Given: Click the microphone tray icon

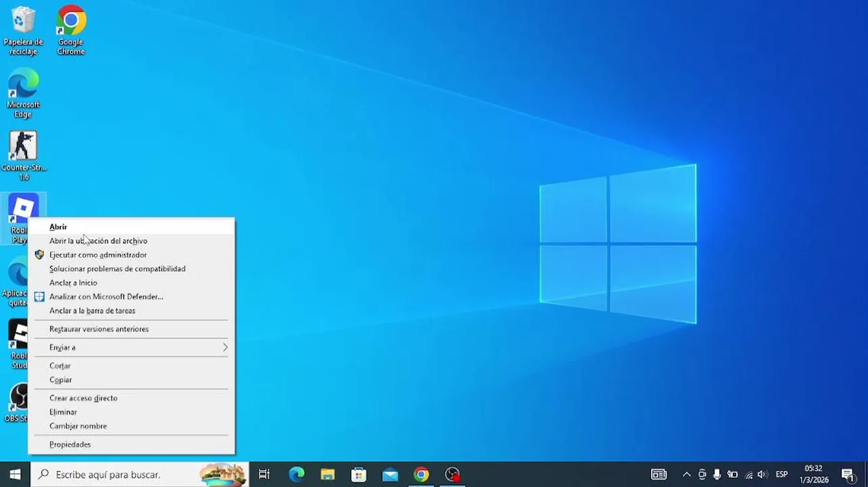Looking at the screenshot, I should [717, 474].
